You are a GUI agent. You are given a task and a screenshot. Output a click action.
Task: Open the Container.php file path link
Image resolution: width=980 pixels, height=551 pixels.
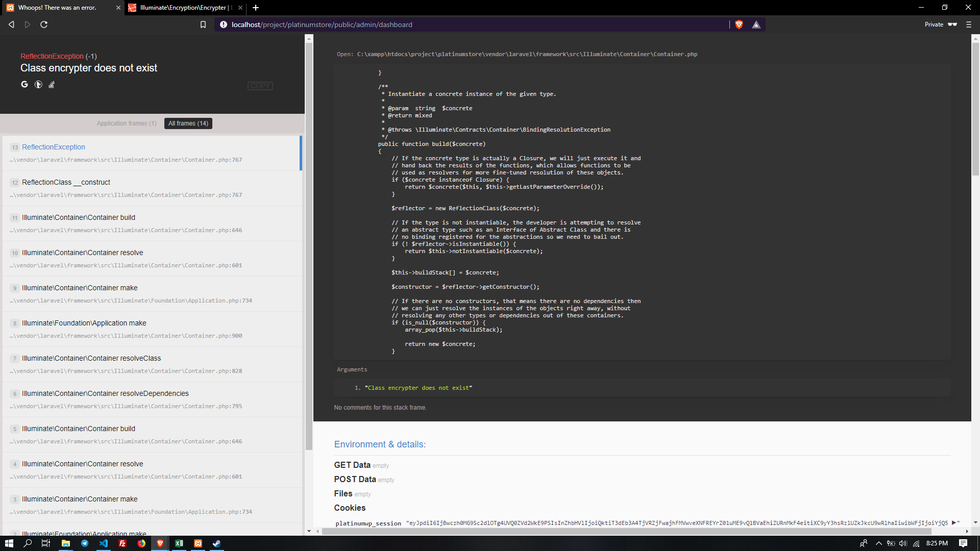coord(527,54)
